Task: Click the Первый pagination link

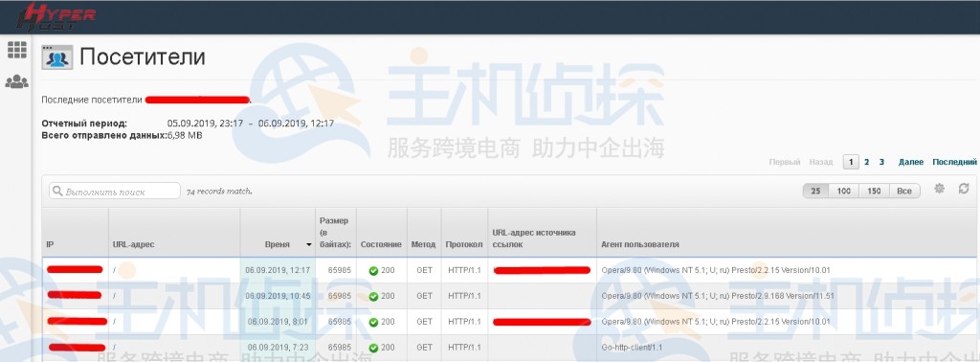Action: click(785, 162)
